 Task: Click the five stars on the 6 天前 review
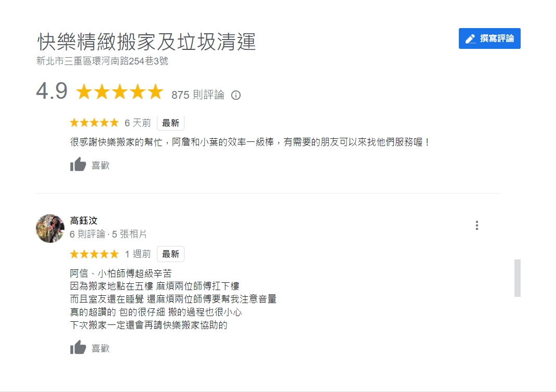(94, 123)
